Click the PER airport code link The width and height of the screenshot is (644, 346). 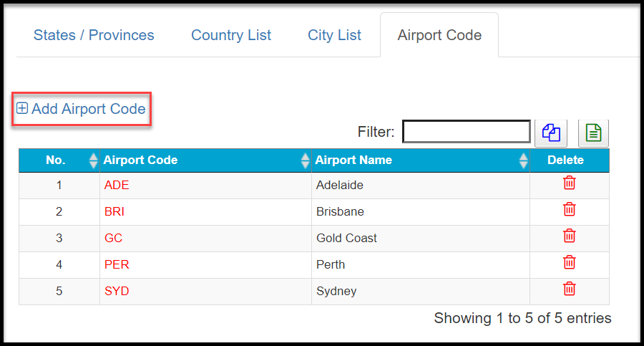point(117,264)
